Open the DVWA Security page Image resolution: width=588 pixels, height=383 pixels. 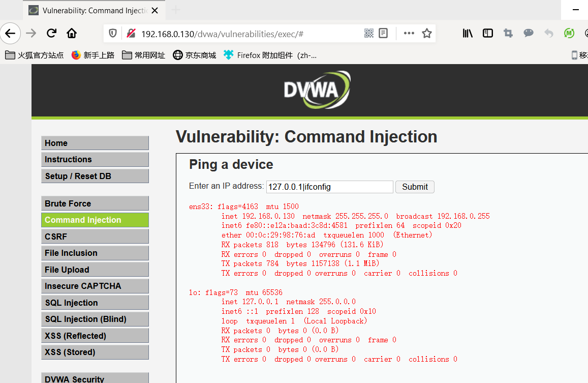[x=95, y=378]
